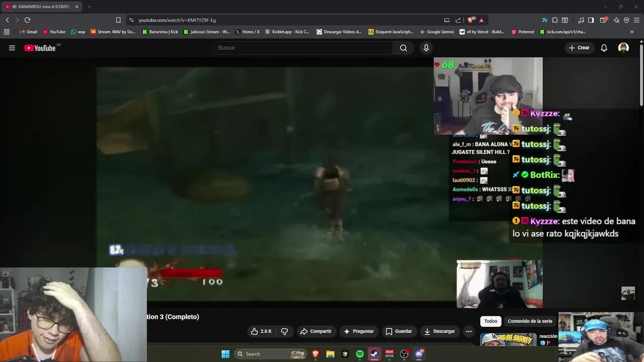Open the music note playlist icon
The width and height of the screenshot is (644, 362).
pyautogui.click(x=581, y=20)
